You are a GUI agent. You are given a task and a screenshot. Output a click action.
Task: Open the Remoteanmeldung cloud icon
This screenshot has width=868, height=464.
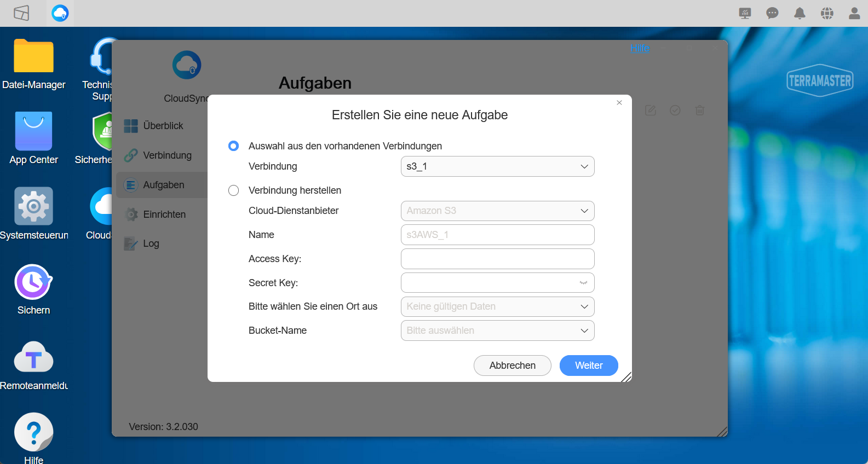33,357
